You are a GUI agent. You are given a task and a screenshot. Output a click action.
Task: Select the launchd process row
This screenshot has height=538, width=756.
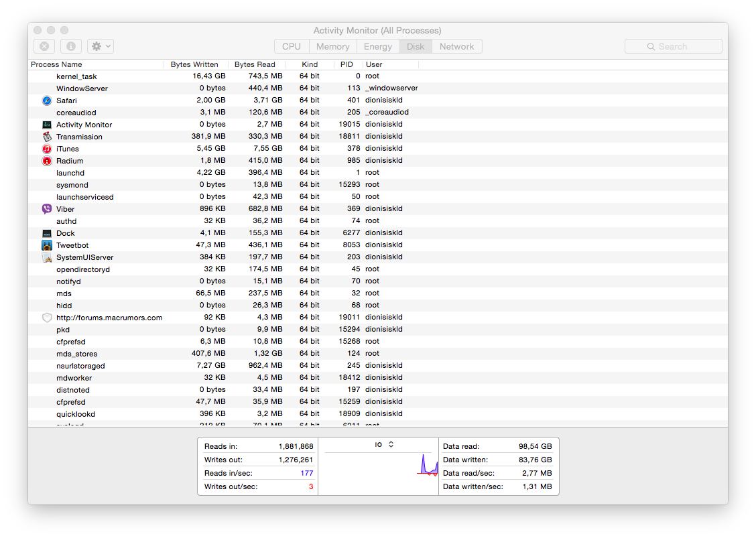click(x=378, y=173)
